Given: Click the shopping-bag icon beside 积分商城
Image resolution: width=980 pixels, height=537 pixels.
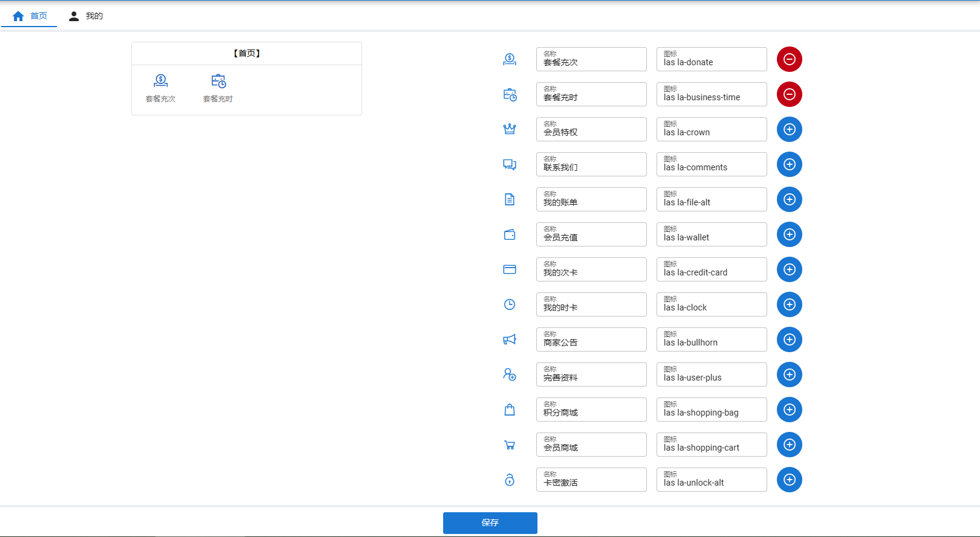Looking at the screenshot, I should click(x=510, y=410).
